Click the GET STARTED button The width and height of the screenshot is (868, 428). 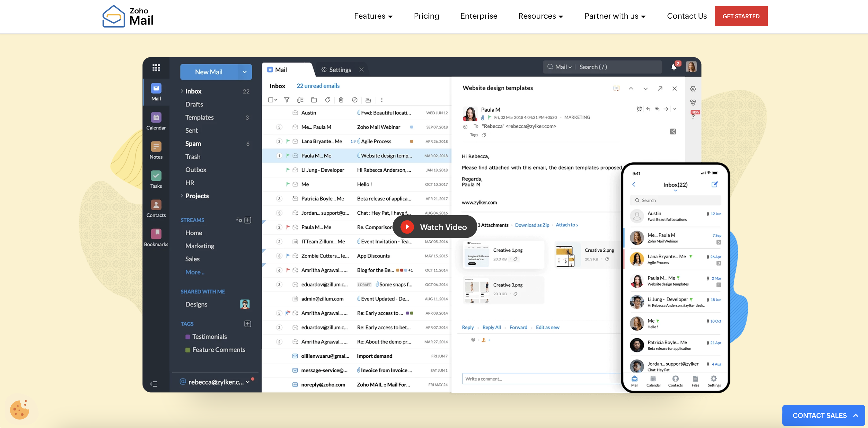[x=741, y=16]
